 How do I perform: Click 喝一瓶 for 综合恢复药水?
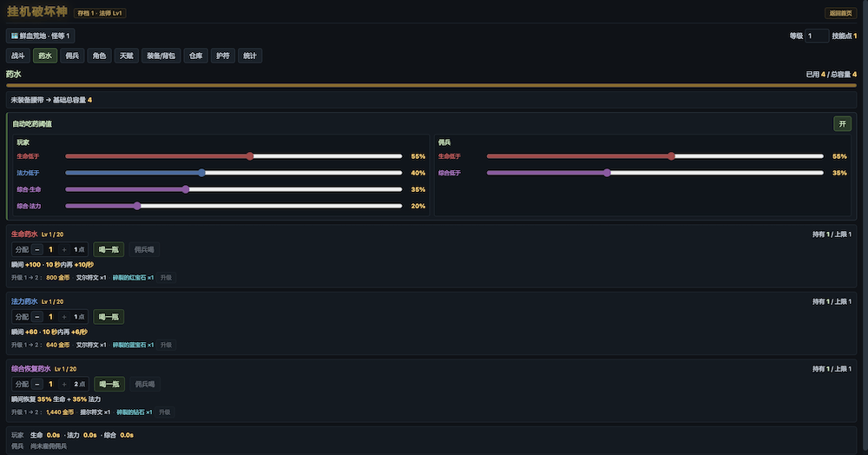(109, 384)
